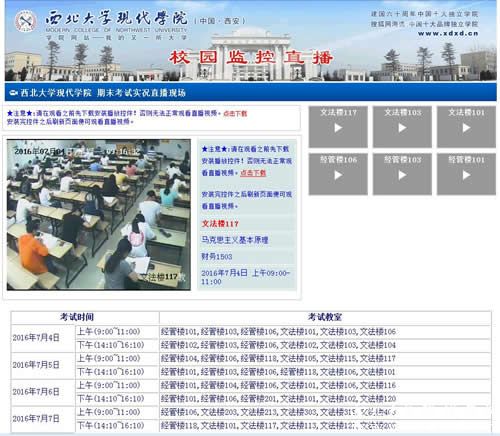500x436 pixels.
Task: Click 点击下载 link in top notice bar
Action: 235,114
